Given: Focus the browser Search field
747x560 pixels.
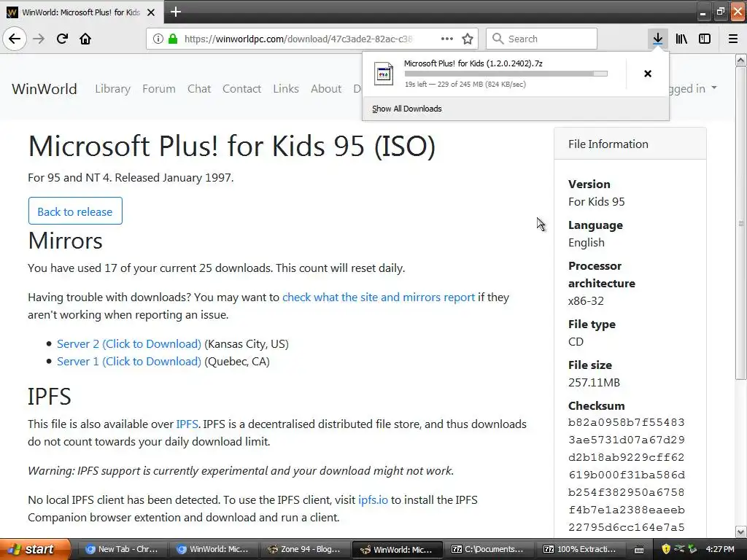Looking at the screenshot, I should (x=541, y=39).
